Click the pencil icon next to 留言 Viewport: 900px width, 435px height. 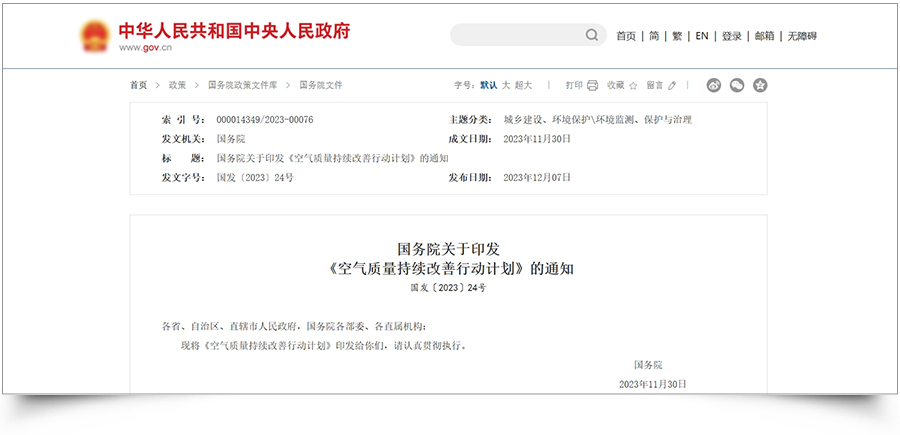click(673, 85)
